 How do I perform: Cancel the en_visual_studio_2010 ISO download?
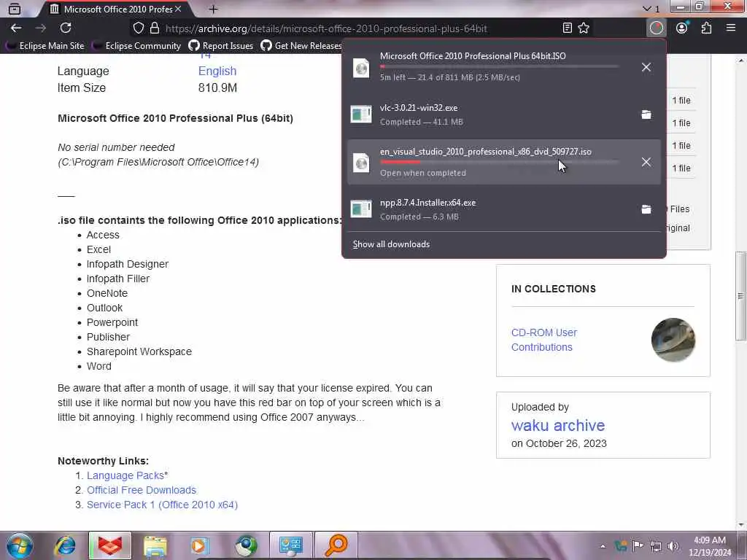click(646, 162)
